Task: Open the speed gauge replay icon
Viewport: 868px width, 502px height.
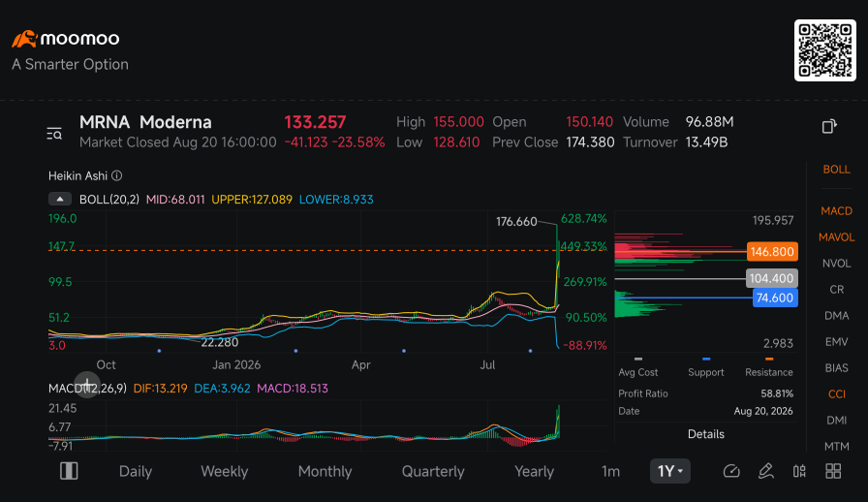Action: 731,472
